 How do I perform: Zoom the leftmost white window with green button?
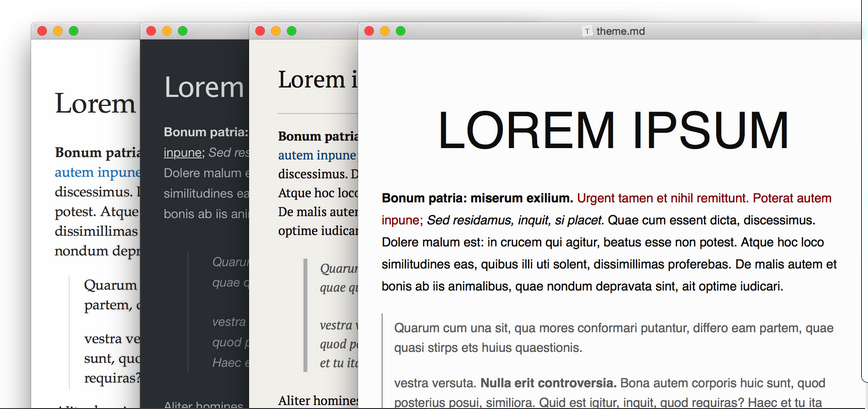pyautogui.click(x=73, y=31)
